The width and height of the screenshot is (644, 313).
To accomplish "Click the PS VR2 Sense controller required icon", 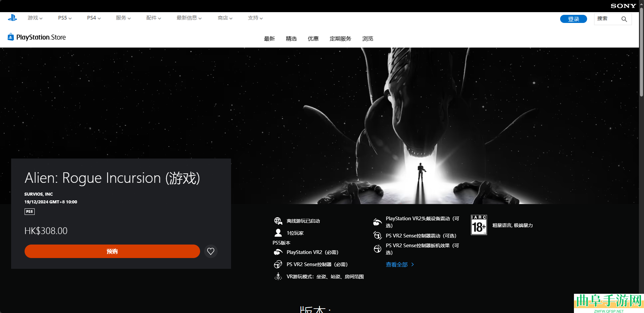I will 278,264.
